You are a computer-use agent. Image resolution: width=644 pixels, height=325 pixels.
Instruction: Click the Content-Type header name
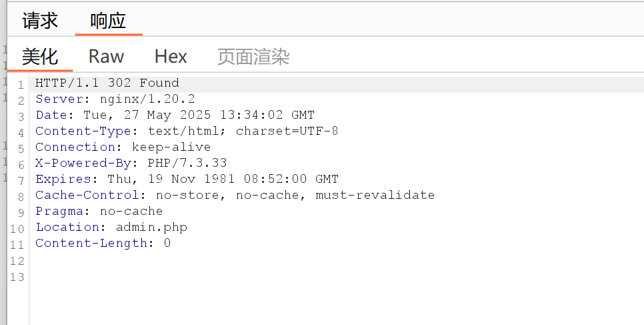tap(83, 131)
